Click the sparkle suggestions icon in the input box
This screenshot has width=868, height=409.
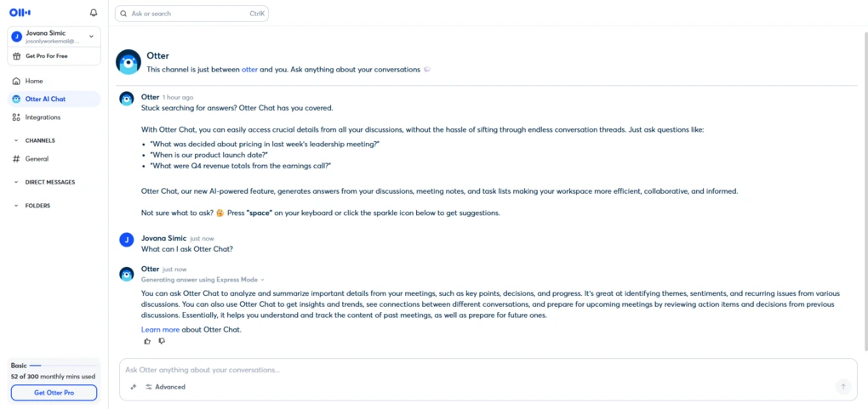point(133,387)
